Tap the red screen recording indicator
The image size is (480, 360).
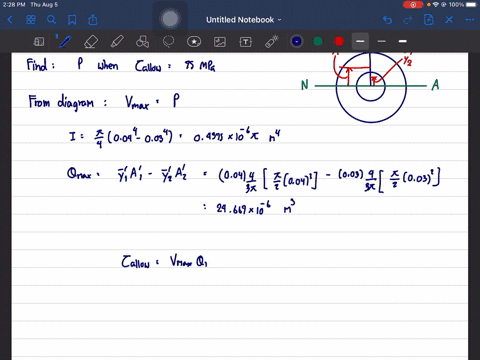tap(413, 5)
